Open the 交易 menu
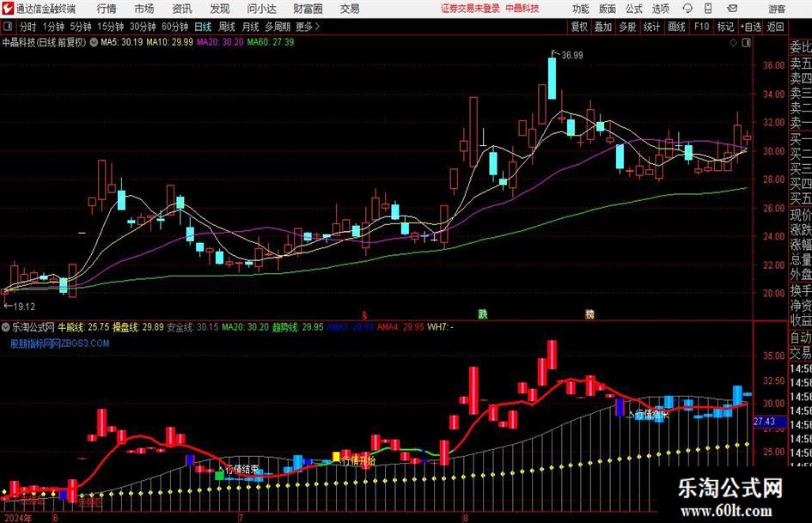This screenshot has height=523, width=812. point(350,9)
